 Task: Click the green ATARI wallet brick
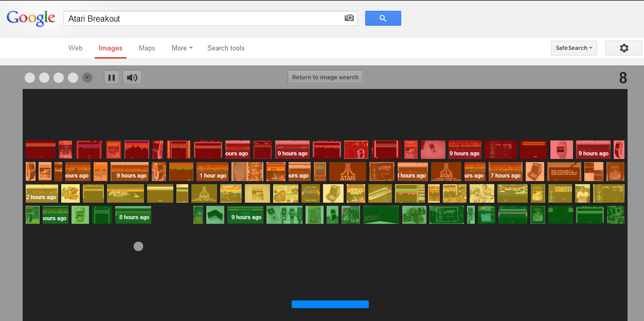[381, 215]
